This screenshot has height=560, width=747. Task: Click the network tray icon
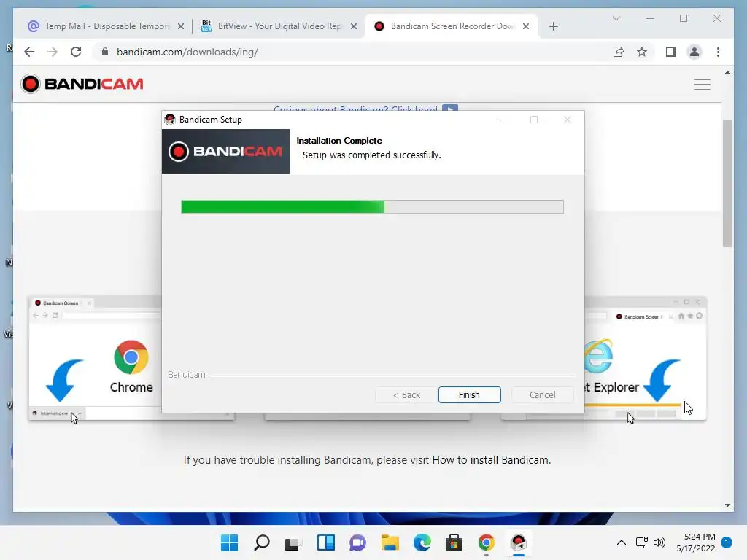642,542
